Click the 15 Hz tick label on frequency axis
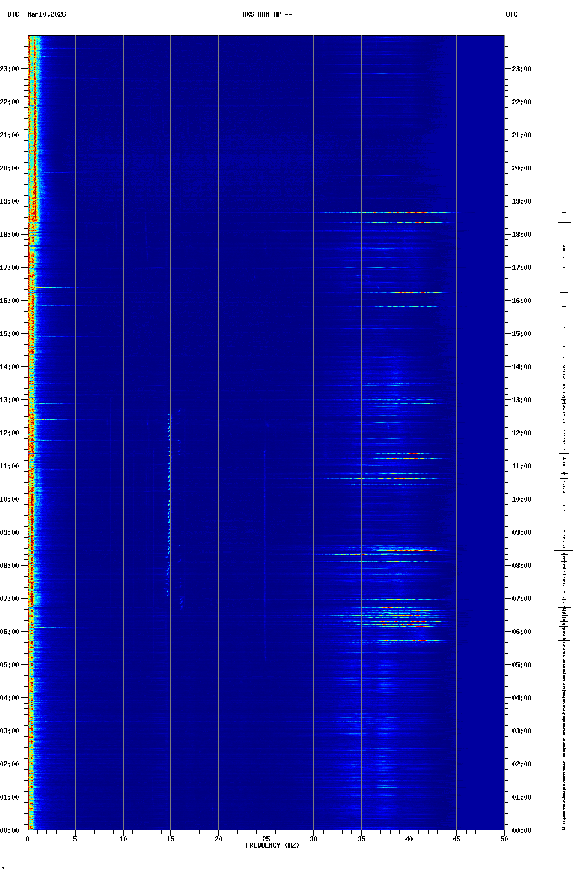 pyautogui.click(x=170, y=839)
